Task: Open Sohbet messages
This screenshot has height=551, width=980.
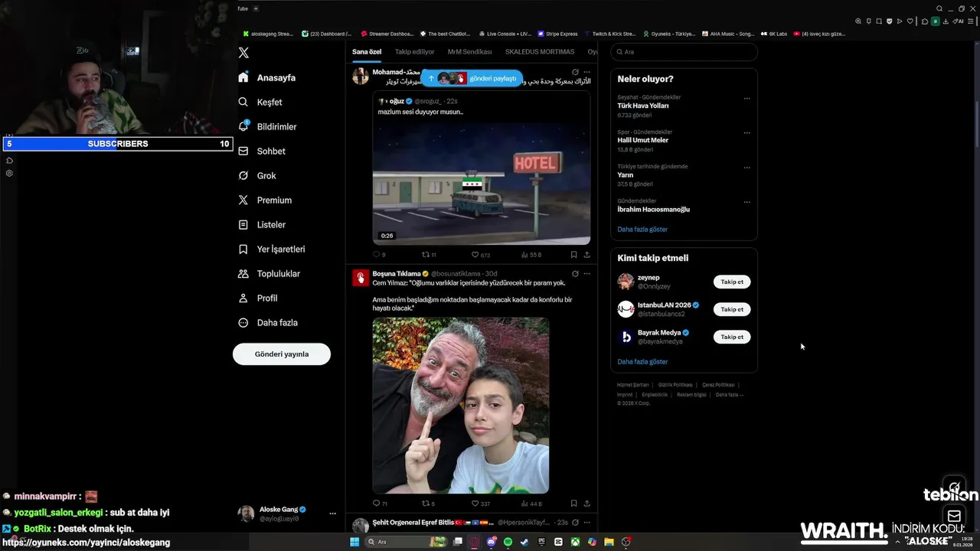Action: pos(262,151)
